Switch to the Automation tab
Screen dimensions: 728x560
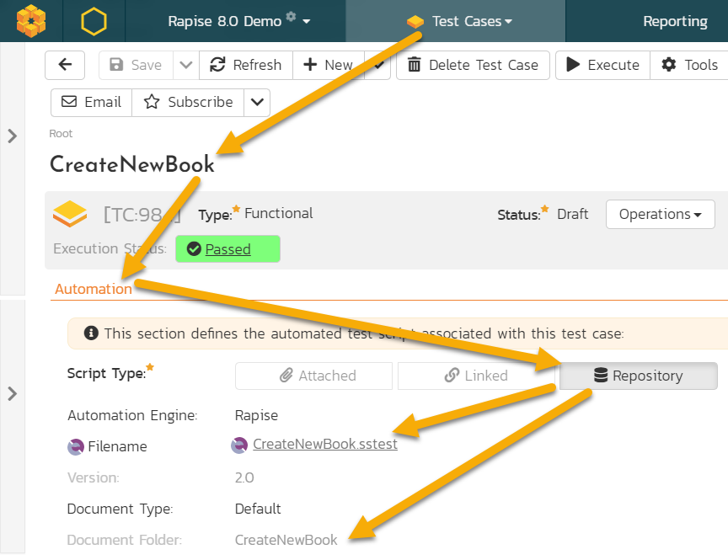94,289
